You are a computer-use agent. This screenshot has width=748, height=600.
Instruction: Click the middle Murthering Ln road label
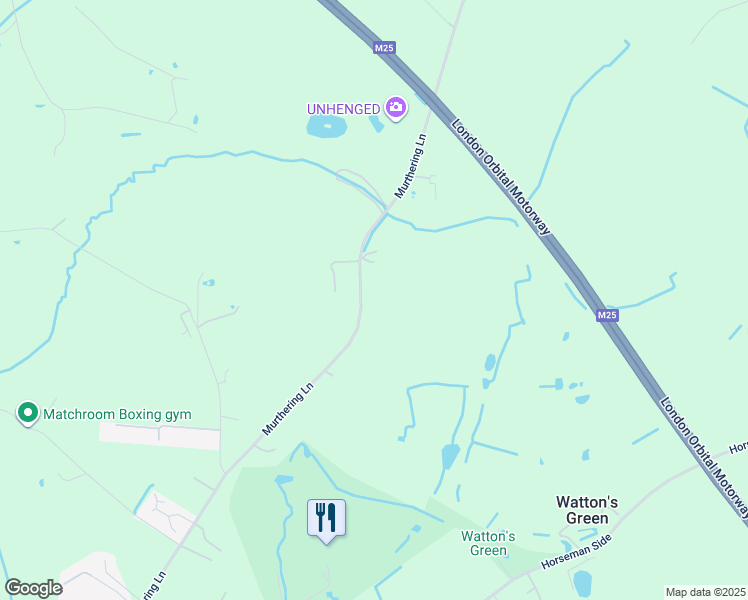coord(288,409)
